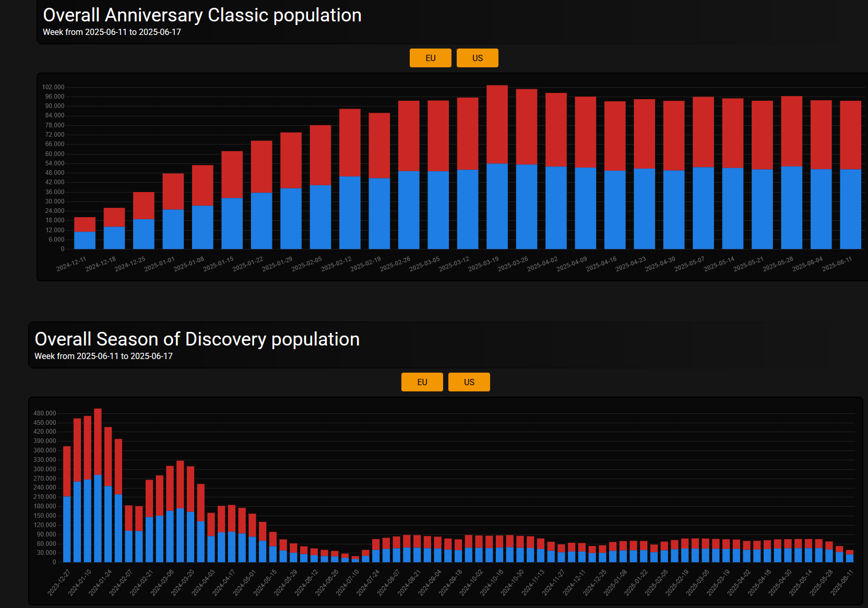Click the 54.000 y-axis label
This screenshot has height=608, width=868.
coord(54,163)
